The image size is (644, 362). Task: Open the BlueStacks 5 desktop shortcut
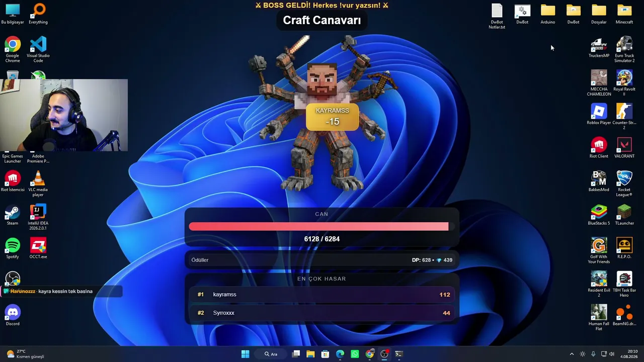pos(599,215)
